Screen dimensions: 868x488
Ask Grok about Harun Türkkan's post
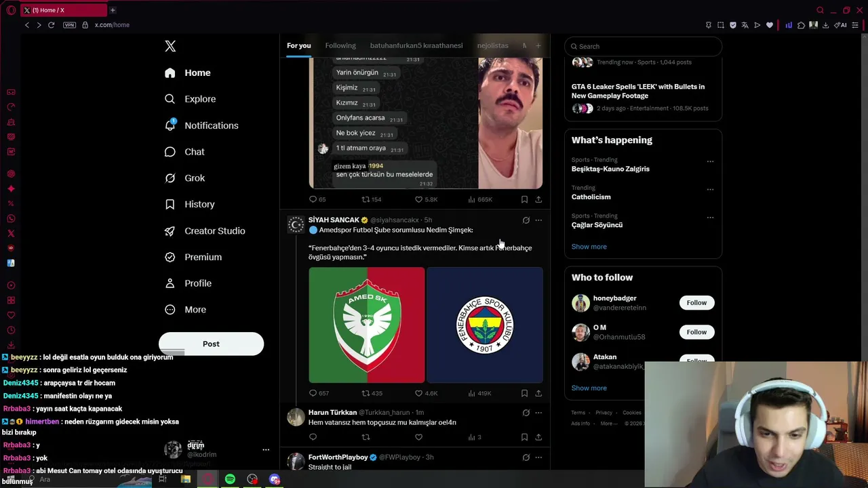coord(526,412)
